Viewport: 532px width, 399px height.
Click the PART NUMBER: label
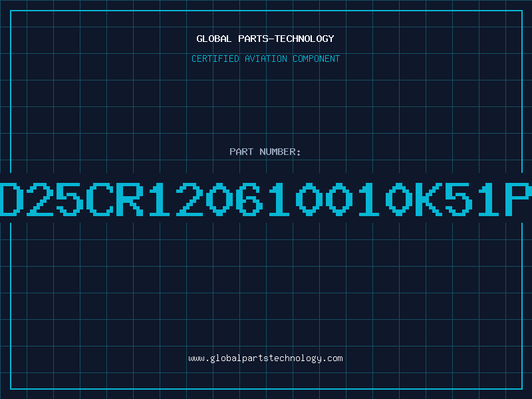[265, 152]
